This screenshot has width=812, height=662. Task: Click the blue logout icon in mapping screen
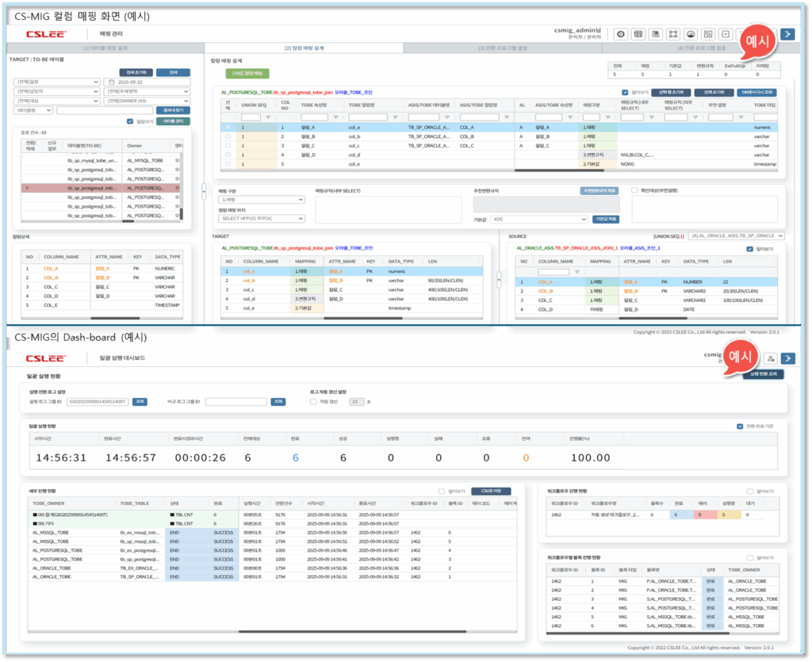tap(787, 34)
